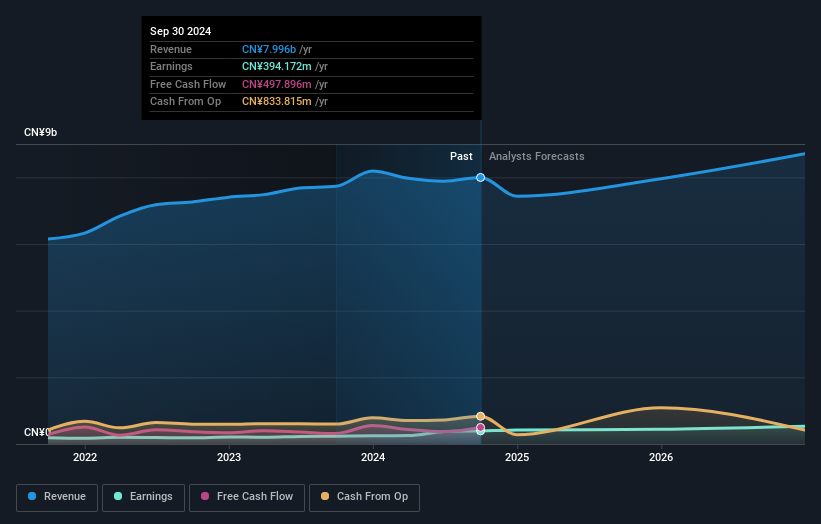Click the pink Free Cash Flow data point
Screen dimensions: 821x524
tap(480, 427)
